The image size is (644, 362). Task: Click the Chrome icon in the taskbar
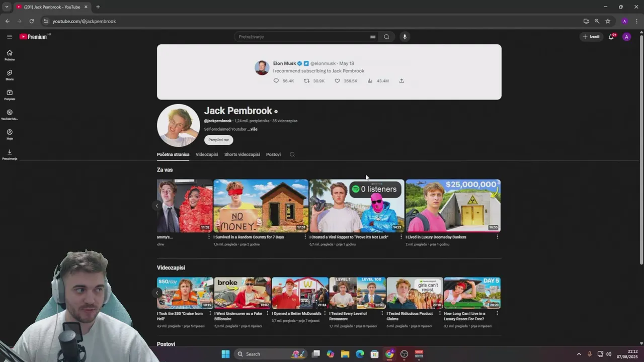point(389,354)
